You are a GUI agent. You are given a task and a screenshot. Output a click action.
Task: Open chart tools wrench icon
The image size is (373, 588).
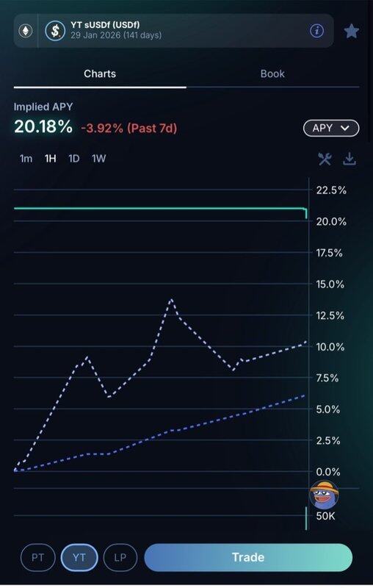click(x=325, y=159)
